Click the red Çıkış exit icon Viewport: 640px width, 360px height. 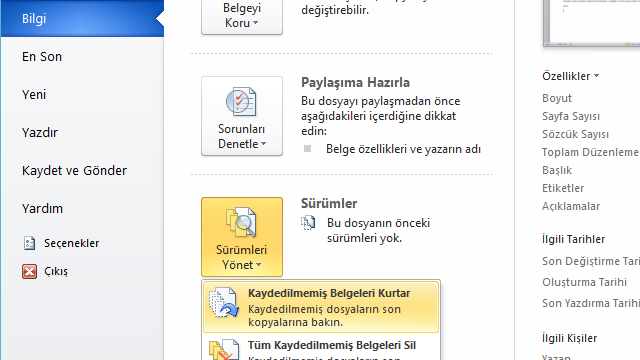coord(29,271)
